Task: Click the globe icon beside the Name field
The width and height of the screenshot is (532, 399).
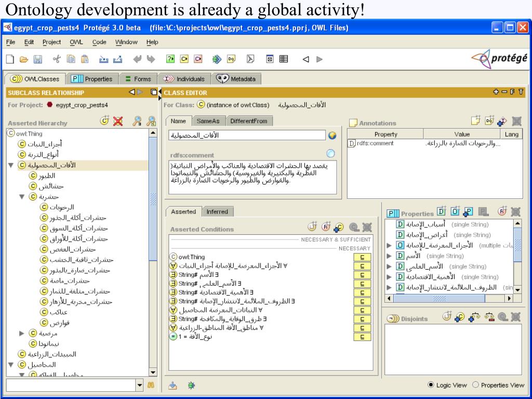Action: (x=332, y=136)
